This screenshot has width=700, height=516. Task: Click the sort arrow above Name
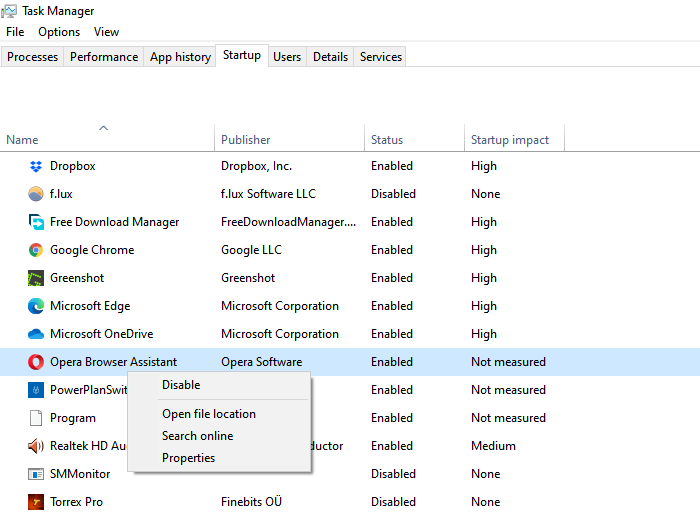(104, 128)
